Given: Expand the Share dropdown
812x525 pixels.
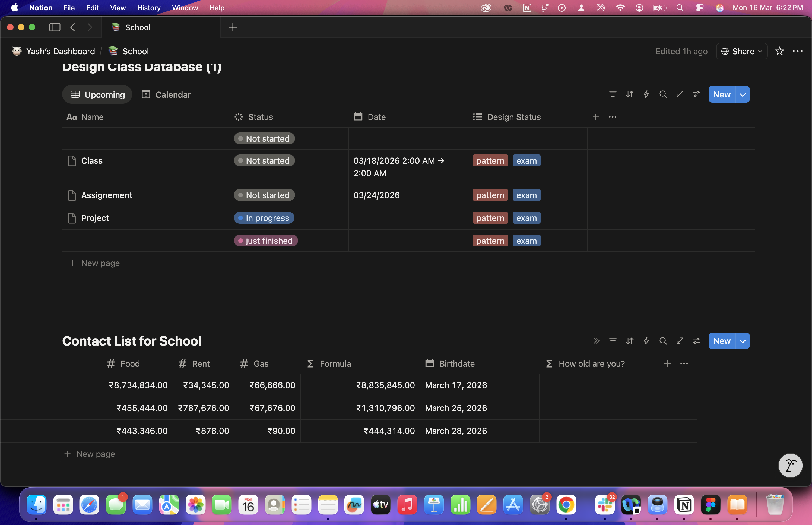Looking at the screenshot, I should 741,51.
